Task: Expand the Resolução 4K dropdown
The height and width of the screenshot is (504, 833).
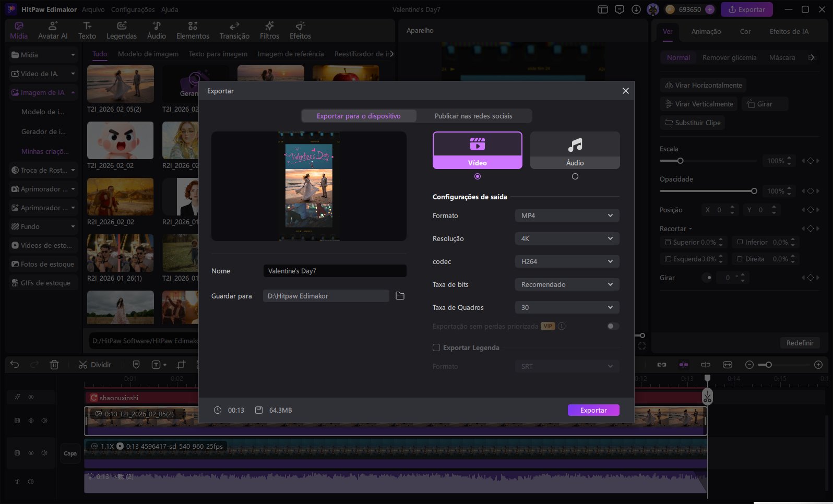Action: pyautogui.click(x=566, y=238)
